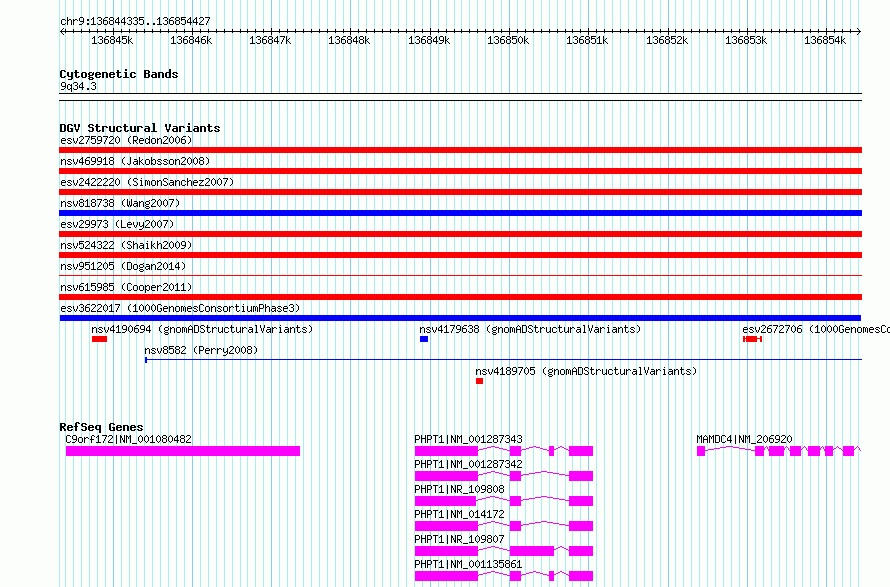Click the blue nsv818738 (Wang2007) variant bar
This screenshot has width=890, height=587.
460,213
